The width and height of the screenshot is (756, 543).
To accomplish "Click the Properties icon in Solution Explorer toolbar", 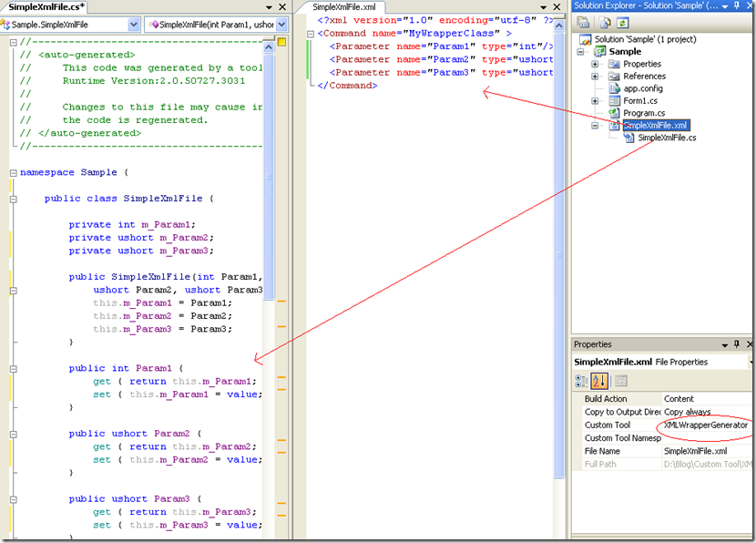I will [583, 22].
